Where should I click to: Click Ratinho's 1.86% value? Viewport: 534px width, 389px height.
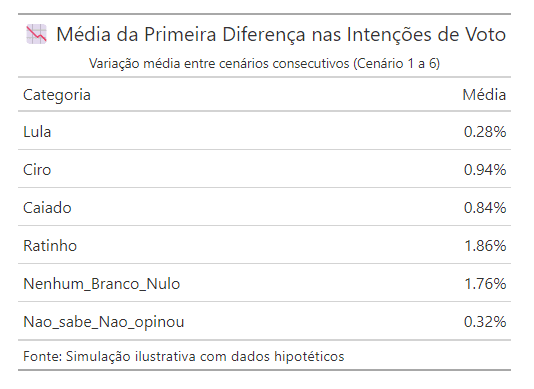coord(485,246)
